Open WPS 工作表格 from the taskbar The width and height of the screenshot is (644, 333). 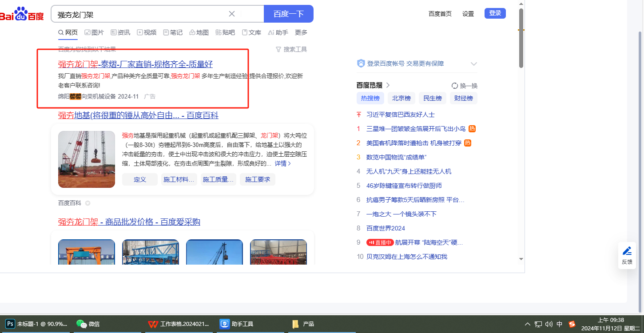click(179, 324)
